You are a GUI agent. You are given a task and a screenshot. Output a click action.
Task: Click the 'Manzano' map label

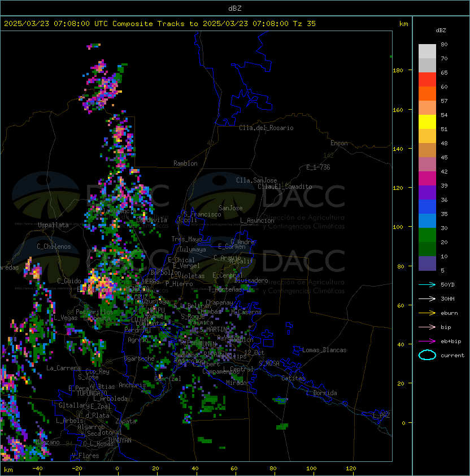pyautogui.click(x=47, y=442)
